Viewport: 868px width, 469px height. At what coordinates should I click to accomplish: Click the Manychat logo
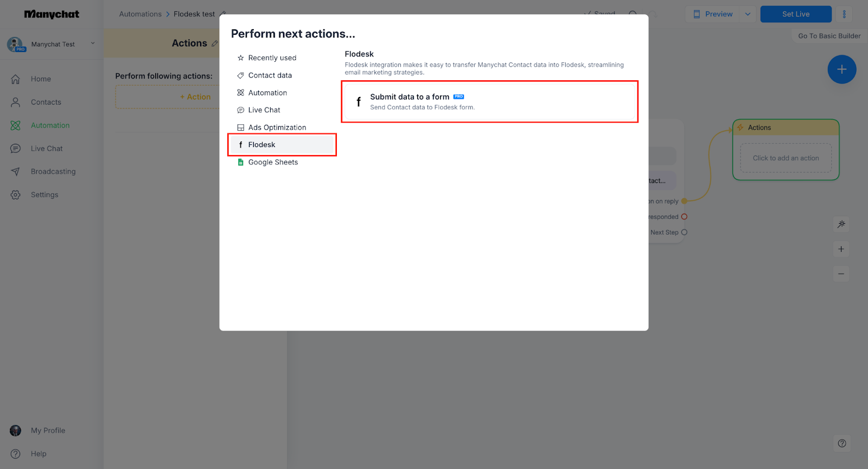click(52, 14)
